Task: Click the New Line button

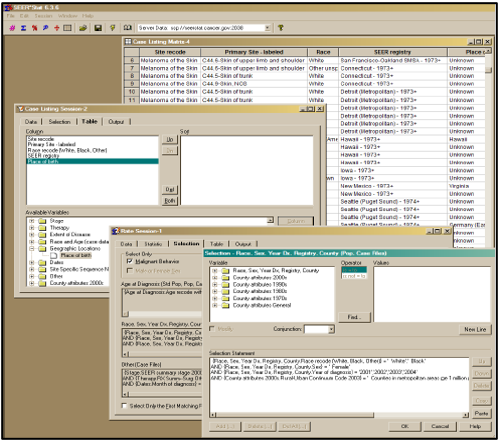Action: 475,329
